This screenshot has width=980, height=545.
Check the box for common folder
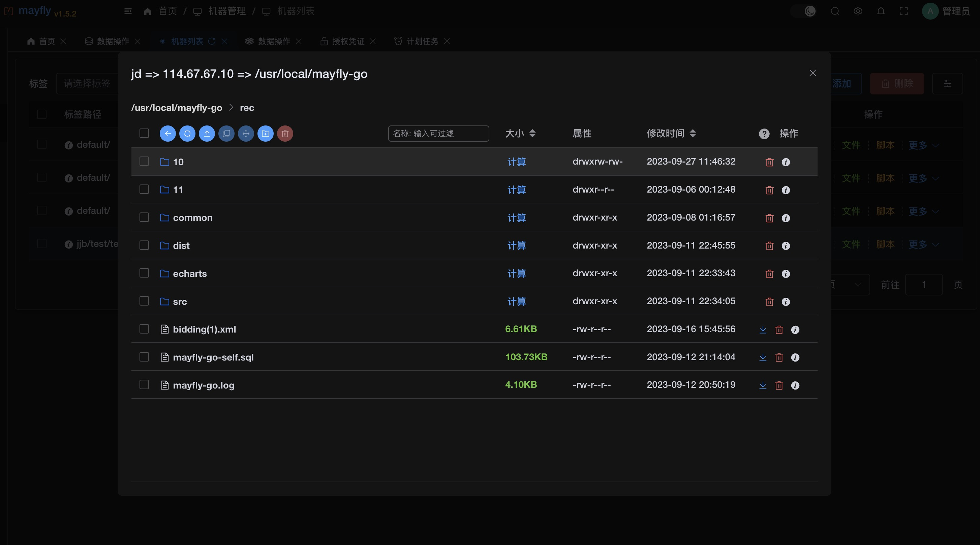[x=144, y=217]
